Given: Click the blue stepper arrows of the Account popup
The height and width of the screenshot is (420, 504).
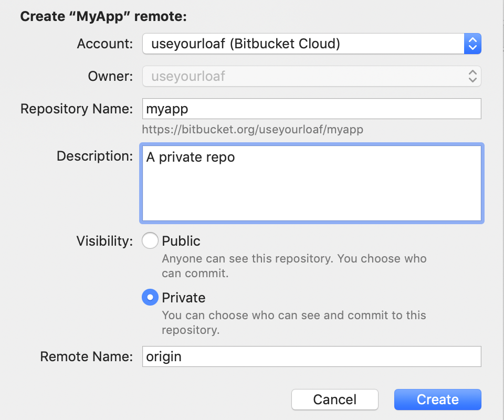Looking at the screenshot, I should tap(472, 44).
